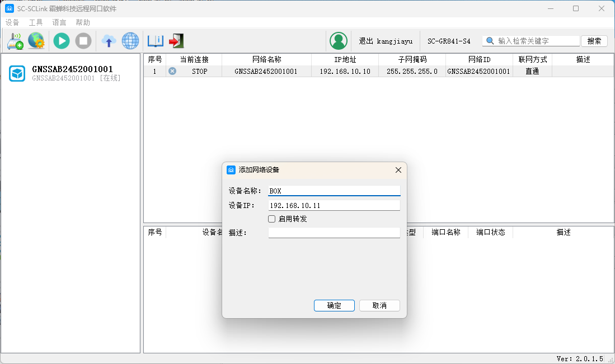Click the cloud upload icon
615x364 pixels.
109,41
